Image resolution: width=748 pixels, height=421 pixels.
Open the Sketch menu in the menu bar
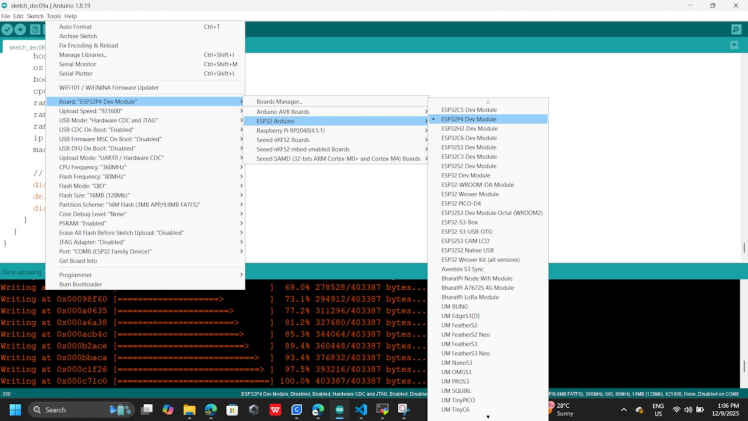tap(35, 16)
